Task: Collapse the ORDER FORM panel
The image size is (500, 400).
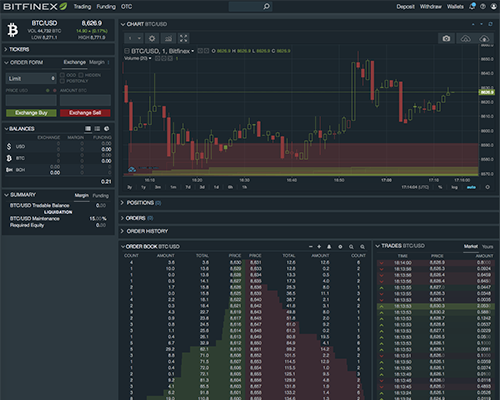Action: click(x=6, y=62)
